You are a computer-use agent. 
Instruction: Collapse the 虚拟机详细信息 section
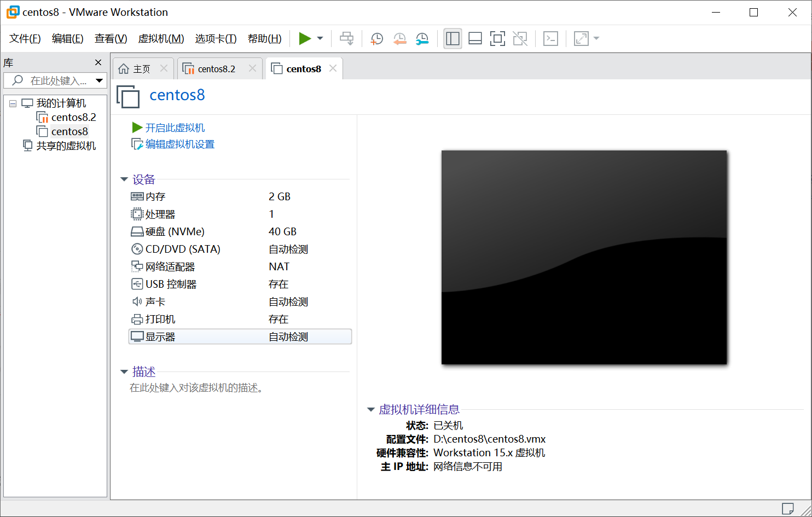372,409
